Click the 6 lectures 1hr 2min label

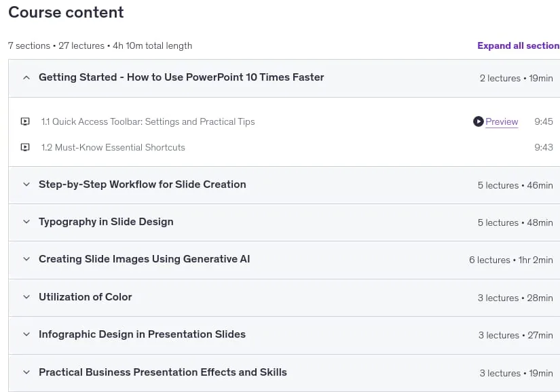511,260
